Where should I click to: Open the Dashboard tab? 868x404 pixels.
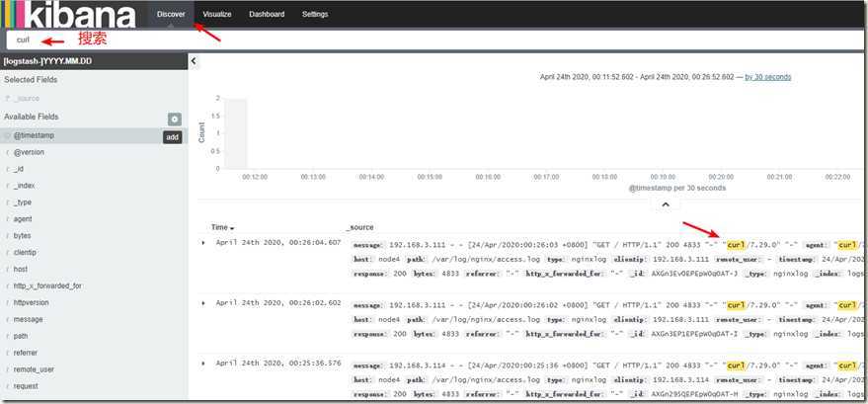point(267,15)
